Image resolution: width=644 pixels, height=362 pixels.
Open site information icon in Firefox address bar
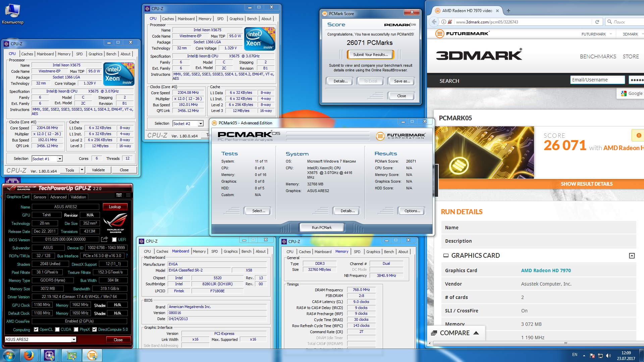444,22
